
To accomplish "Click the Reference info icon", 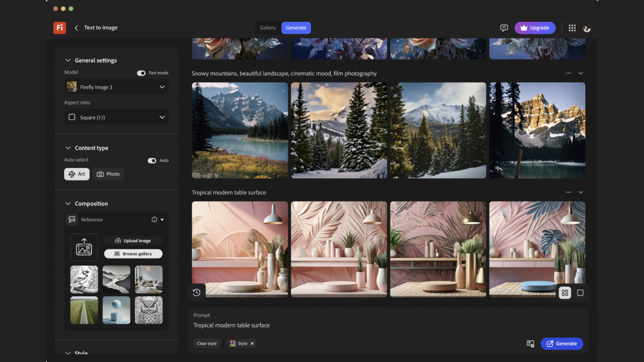I will click(154, 220).
